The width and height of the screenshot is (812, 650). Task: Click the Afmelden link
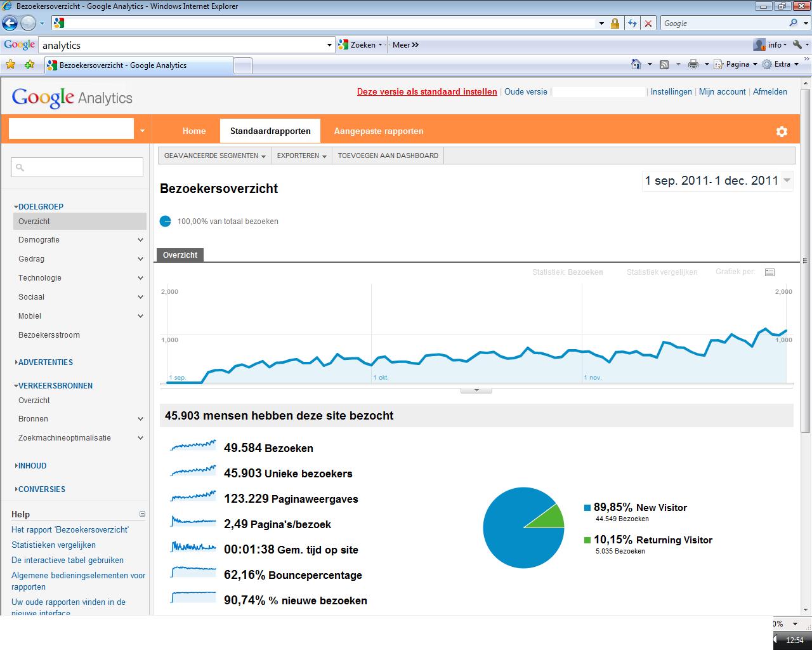pos(770,91)
